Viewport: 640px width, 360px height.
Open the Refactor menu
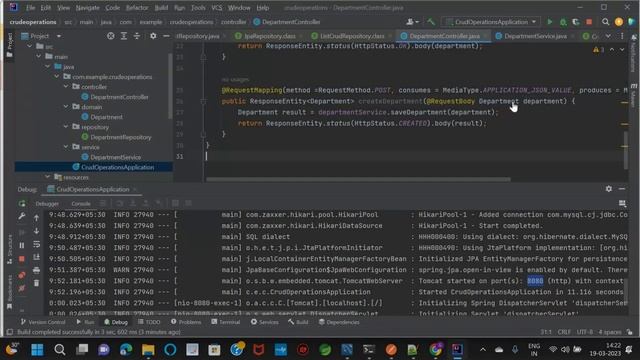[x=137, y=7]
